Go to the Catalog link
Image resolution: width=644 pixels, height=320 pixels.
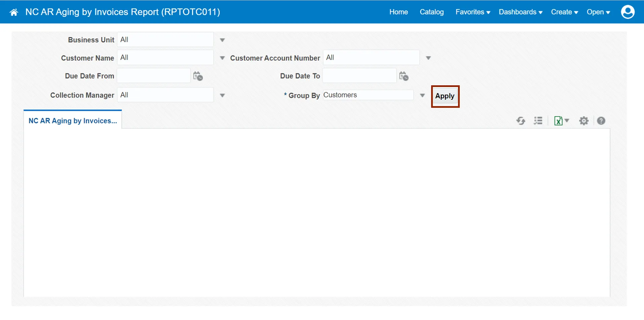pyautogui.click(x=431, y=12)
